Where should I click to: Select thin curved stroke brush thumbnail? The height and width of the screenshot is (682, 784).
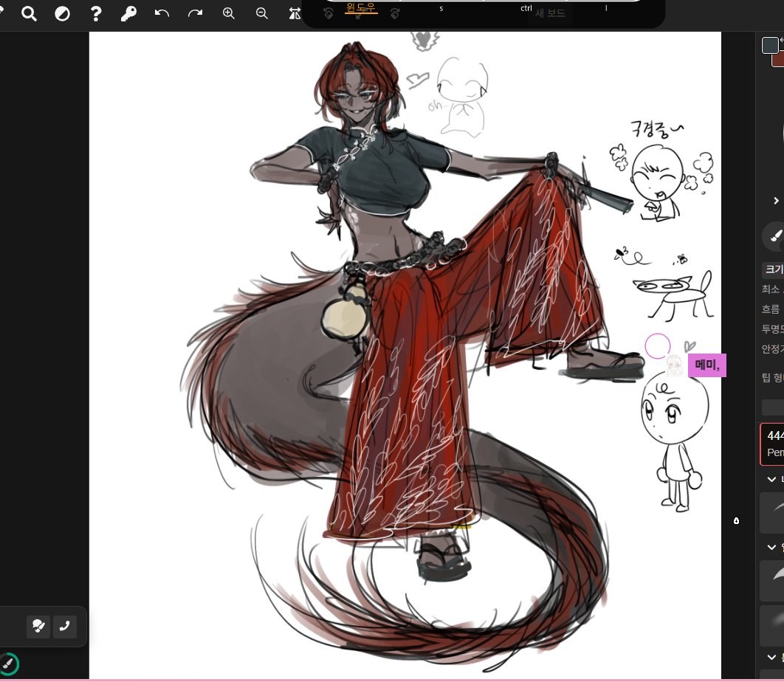[x=772, y=512]
